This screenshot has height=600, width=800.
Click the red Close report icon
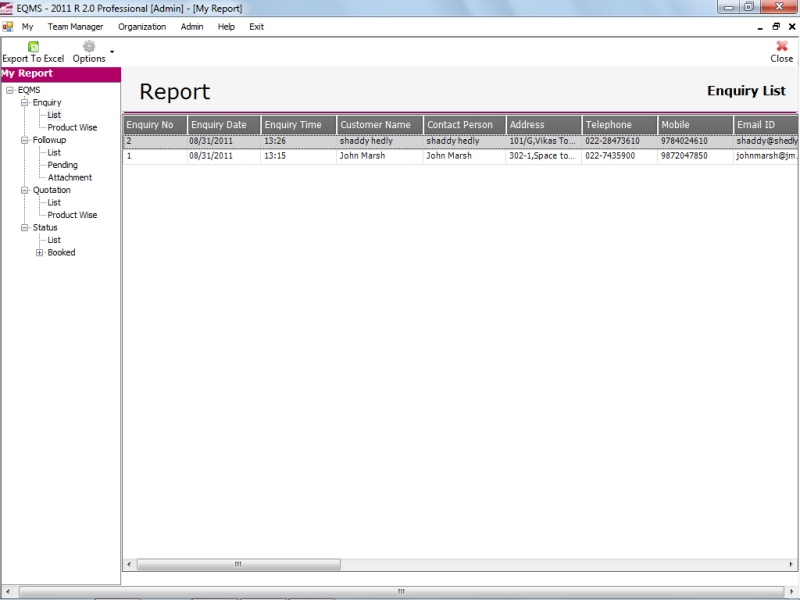coord(782,46)
